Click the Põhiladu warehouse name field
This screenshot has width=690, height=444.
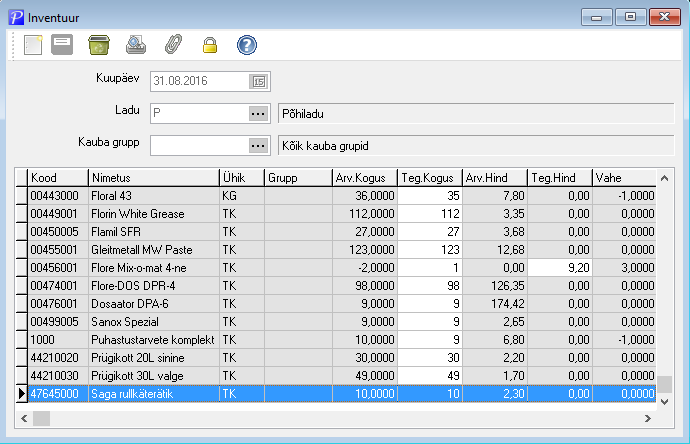476,114
